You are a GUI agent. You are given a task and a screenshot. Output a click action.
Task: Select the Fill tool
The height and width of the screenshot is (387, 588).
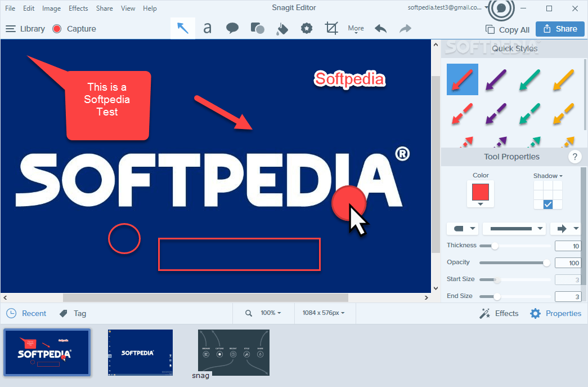pyautogui.click(x=282, y=28)
